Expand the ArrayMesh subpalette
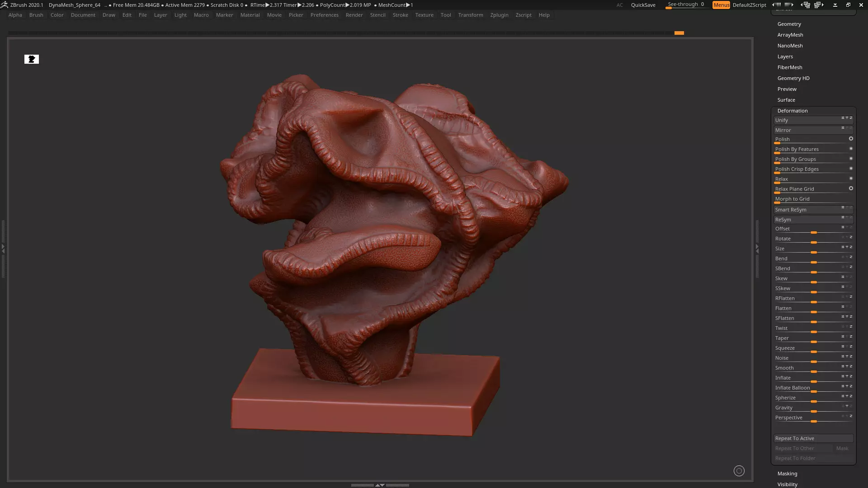Image resolution: width=868 pixels, height=488 pixels. 790,35
